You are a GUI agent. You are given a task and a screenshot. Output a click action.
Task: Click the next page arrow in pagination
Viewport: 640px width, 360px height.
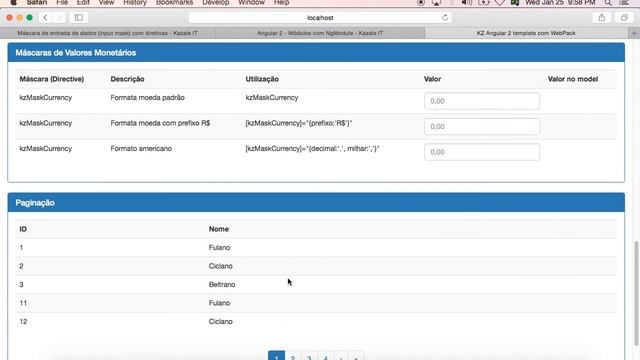point(341,356)
